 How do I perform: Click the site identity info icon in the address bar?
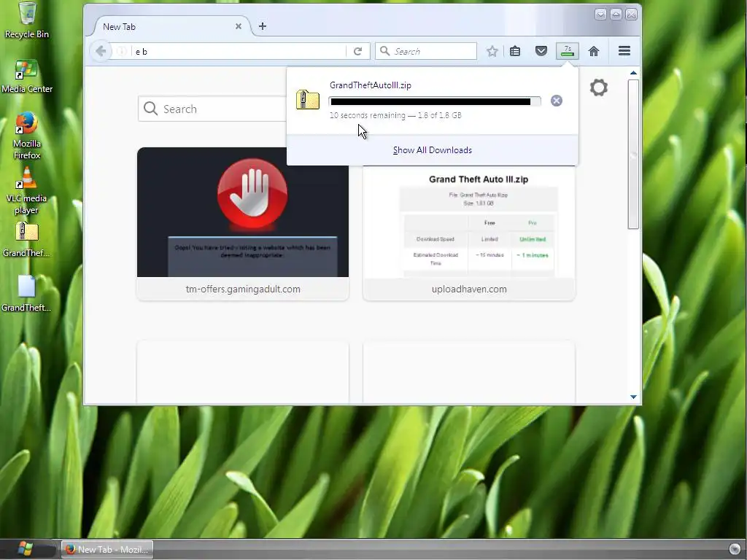[122, 52]
